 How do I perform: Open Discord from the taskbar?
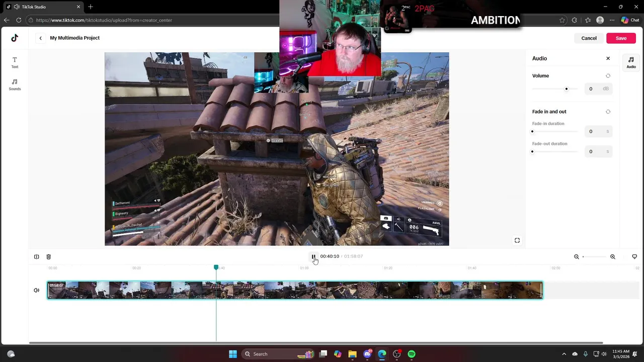[x=367, y=354]
